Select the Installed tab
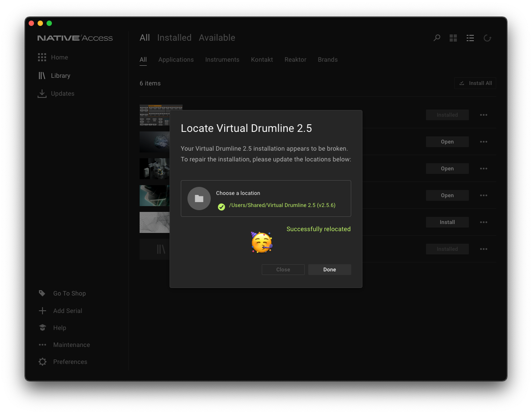The image size is (532, 414). tap(174, 38)
